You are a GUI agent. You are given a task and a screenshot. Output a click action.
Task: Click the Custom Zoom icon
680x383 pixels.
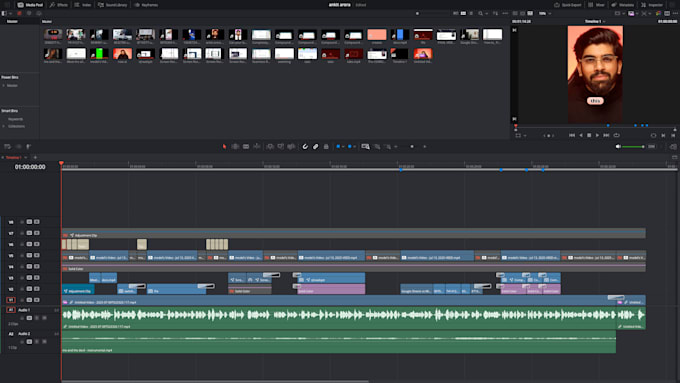[388, 147]
